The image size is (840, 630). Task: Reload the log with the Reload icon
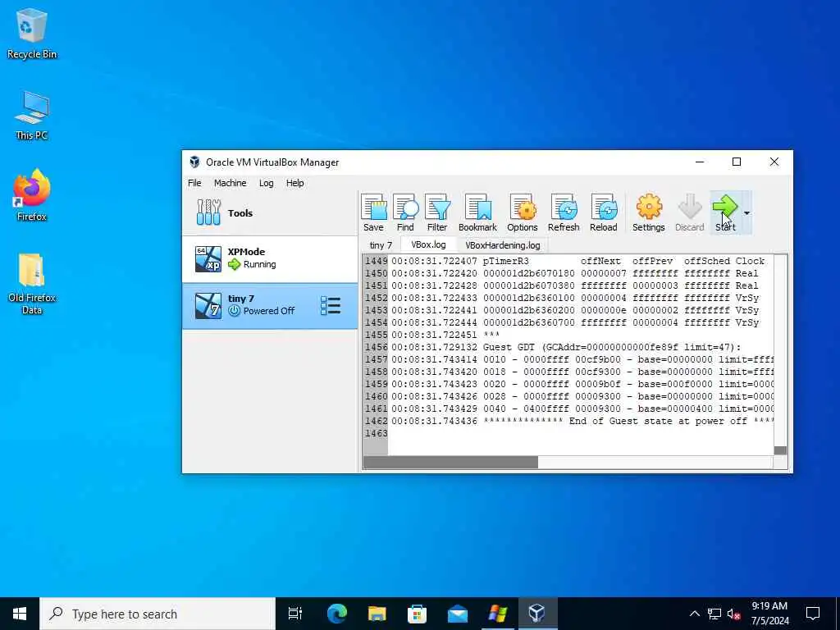[x=604, y=212]
